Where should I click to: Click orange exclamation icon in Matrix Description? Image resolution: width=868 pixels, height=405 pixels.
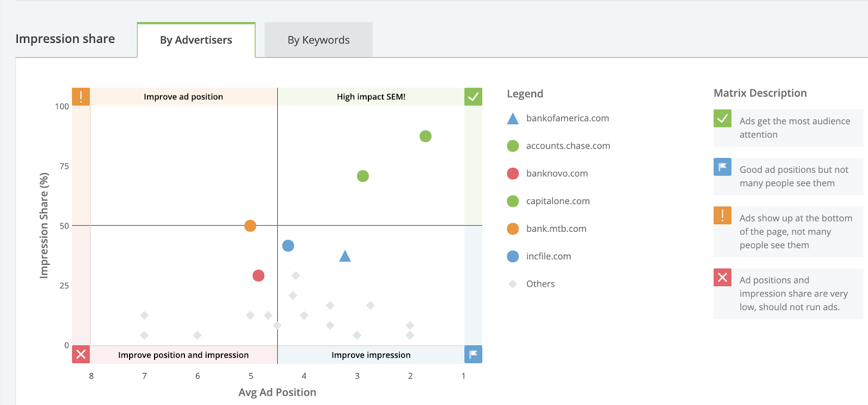722,216
